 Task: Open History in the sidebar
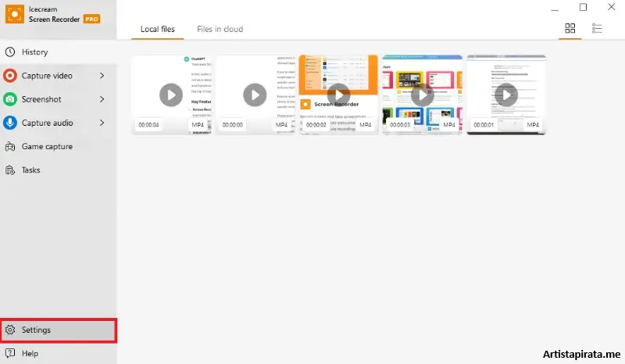(x=58, y=52)
